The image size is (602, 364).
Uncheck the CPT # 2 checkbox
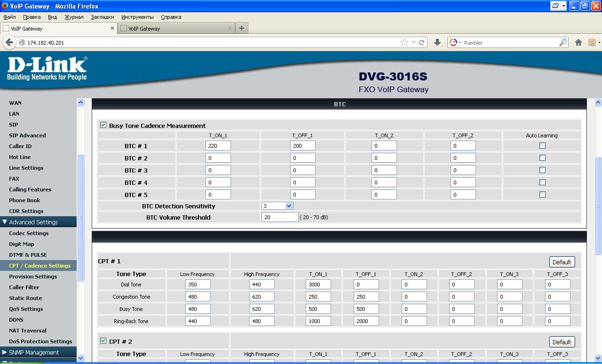[103, 341]
